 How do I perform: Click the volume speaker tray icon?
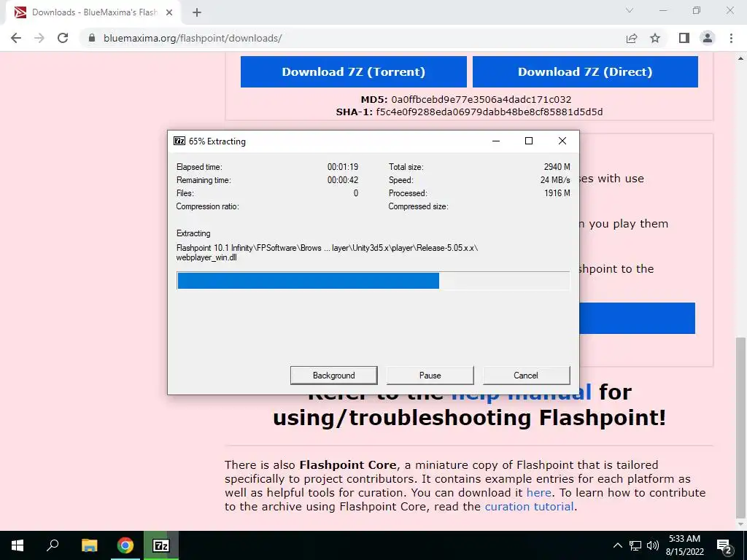click(653, 545)
